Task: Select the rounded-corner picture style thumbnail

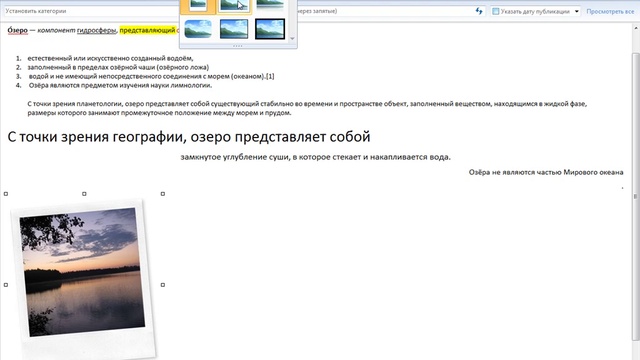Action: 198,29
